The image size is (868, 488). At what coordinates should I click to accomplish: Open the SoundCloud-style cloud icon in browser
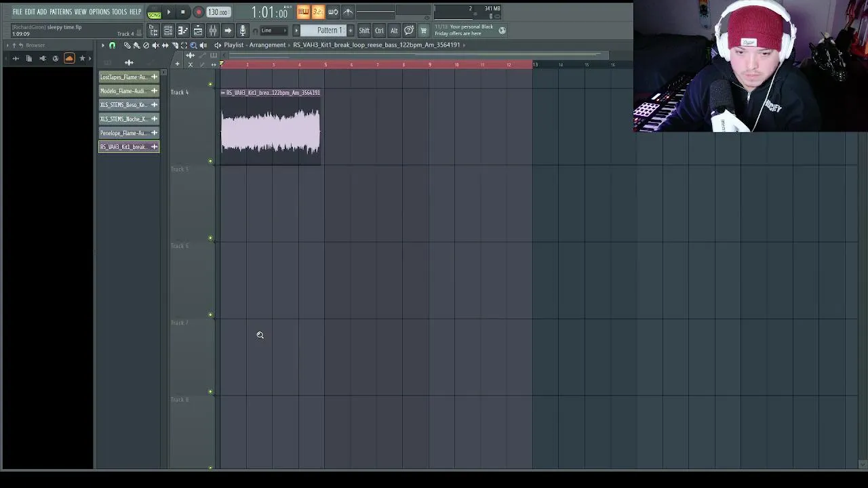tap(68, 58)
